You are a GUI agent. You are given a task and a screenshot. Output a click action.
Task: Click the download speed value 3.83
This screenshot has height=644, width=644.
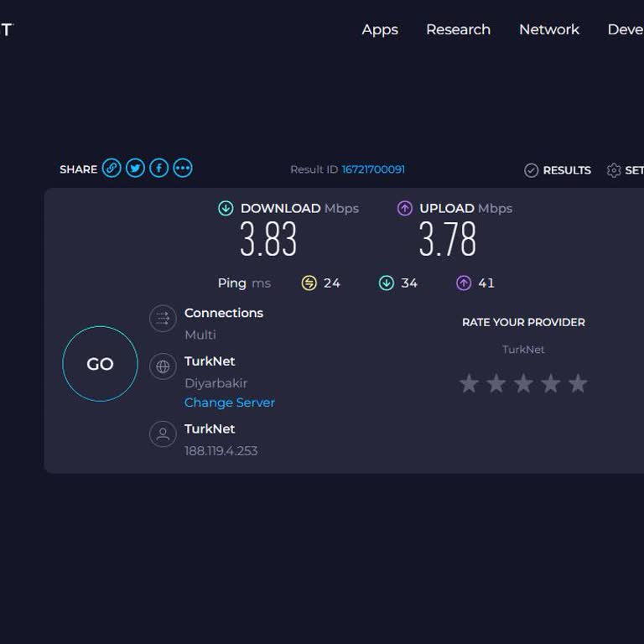pos(268,239)
